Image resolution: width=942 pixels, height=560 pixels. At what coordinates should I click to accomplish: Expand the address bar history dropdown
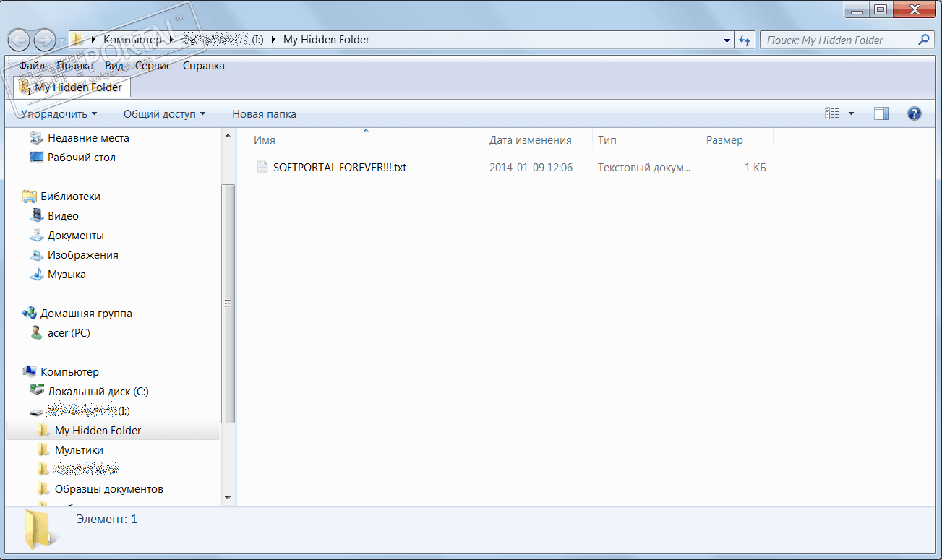pyautogui.click(x=727, y=40)
